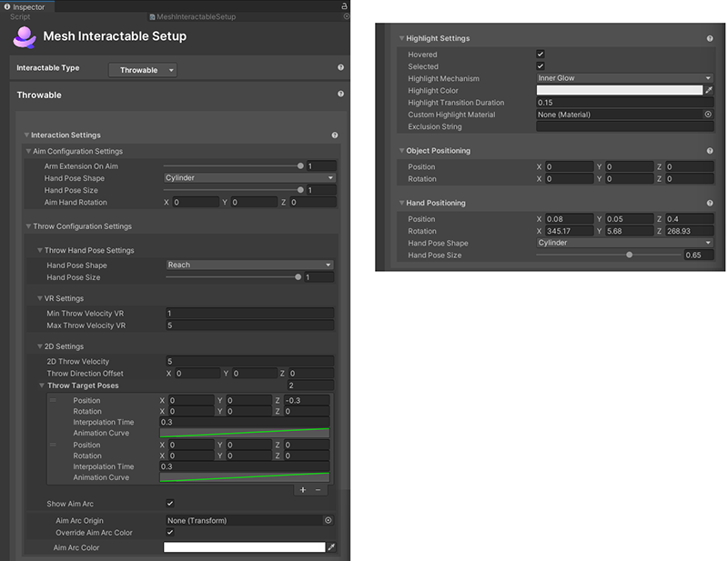Collapse Throw Hand Pose Settings foldout

[40, 250]
